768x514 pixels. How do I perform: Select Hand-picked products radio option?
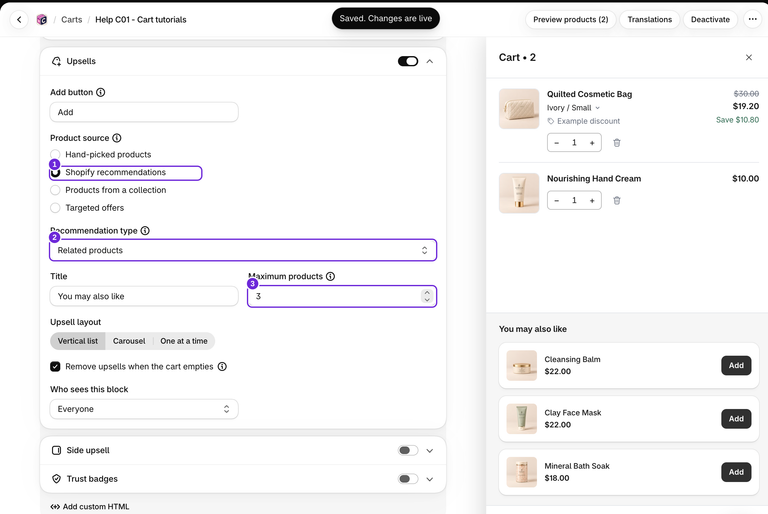click(x=55, y=154)
